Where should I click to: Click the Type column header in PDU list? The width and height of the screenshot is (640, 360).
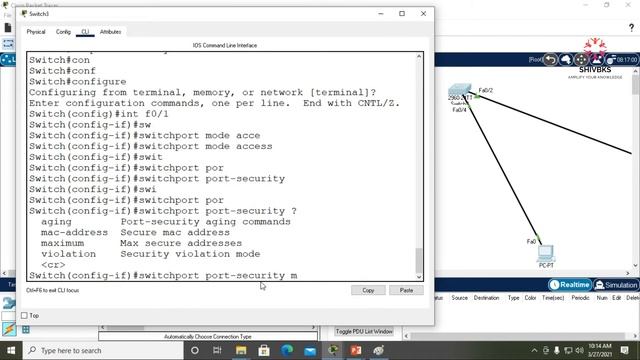(513, 298)
